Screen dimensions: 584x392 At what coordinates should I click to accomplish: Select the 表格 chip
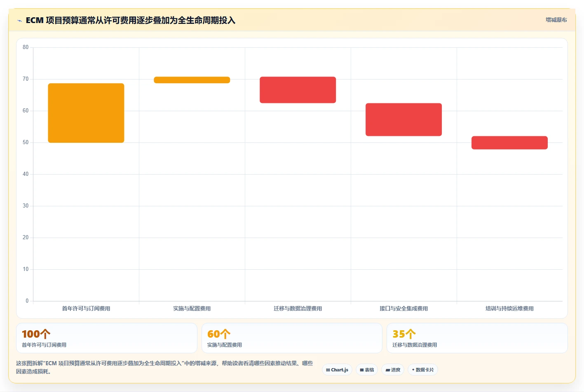click(367, 370)
